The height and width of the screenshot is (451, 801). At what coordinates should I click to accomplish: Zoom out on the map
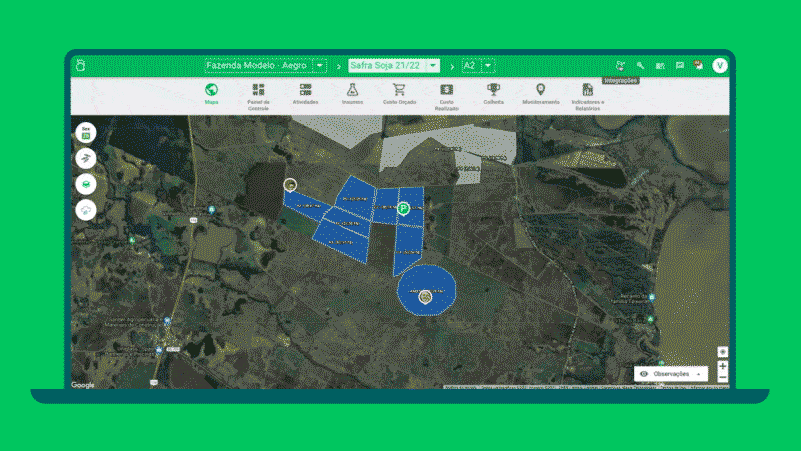click(723, 378)
